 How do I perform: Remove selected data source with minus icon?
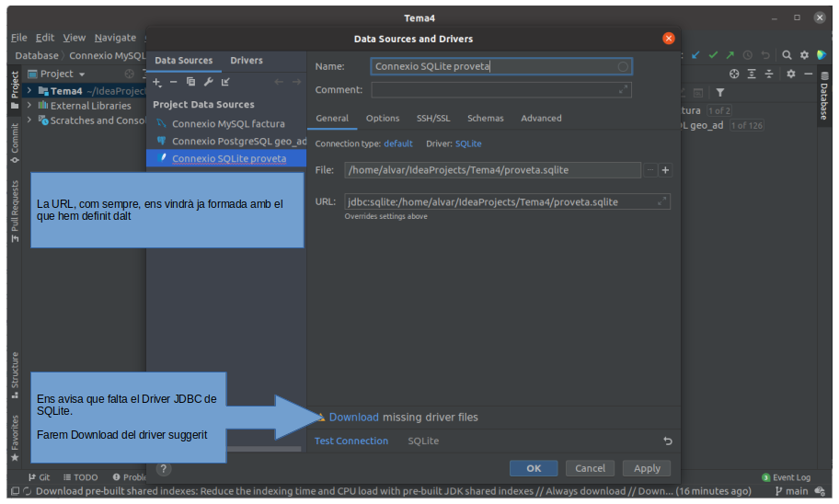click(173, 82)
